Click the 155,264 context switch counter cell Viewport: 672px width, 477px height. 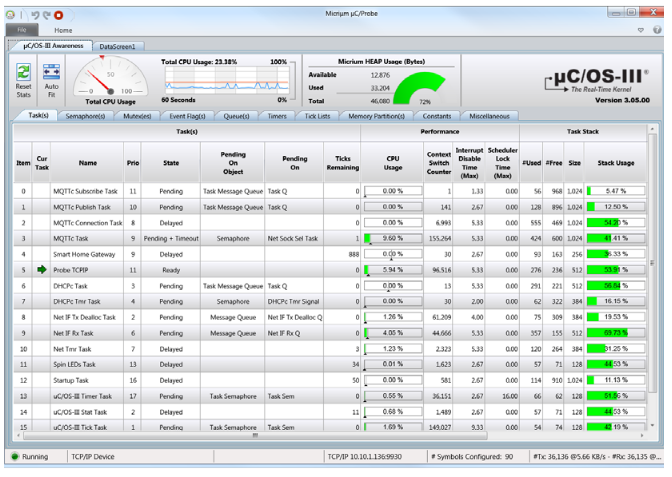[x=440, y=238]
